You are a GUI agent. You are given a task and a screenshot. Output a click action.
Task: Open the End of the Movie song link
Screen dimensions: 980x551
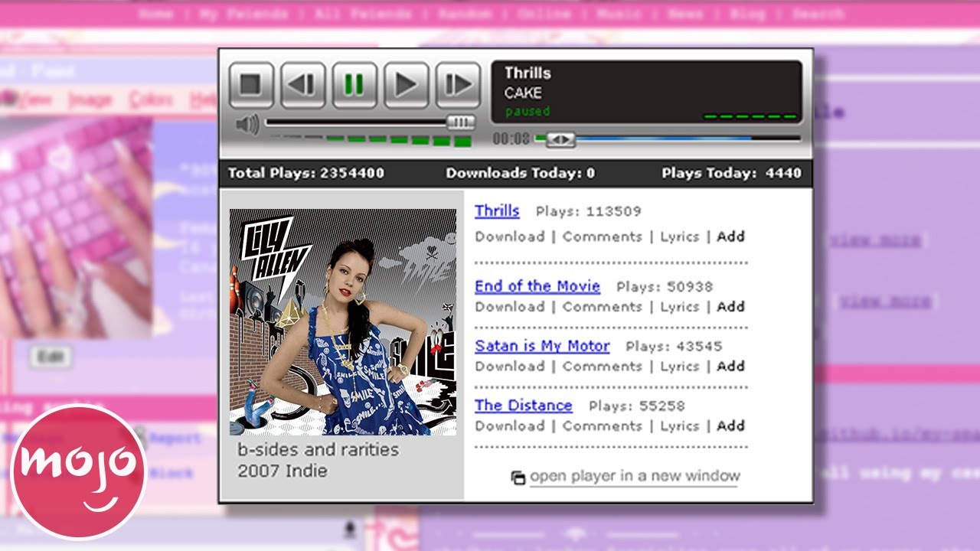[537, 286]
